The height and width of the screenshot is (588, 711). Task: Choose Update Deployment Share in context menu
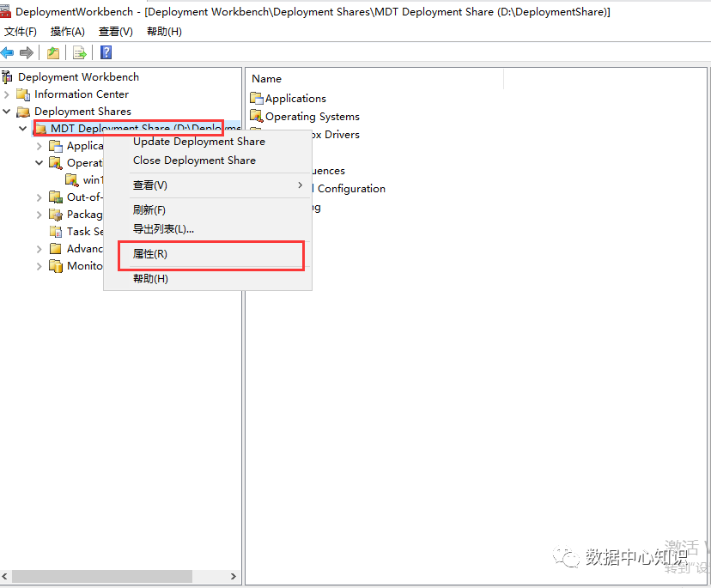click(x=199, y=142)
